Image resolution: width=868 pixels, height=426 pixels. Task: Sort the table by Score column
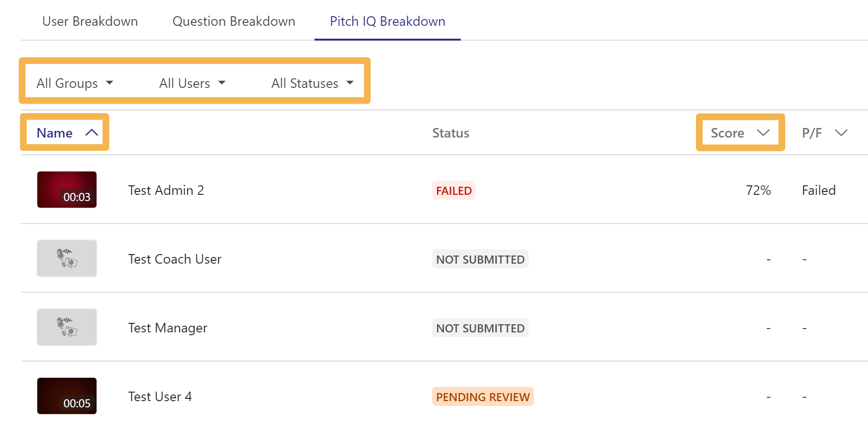tap(727, 133)
